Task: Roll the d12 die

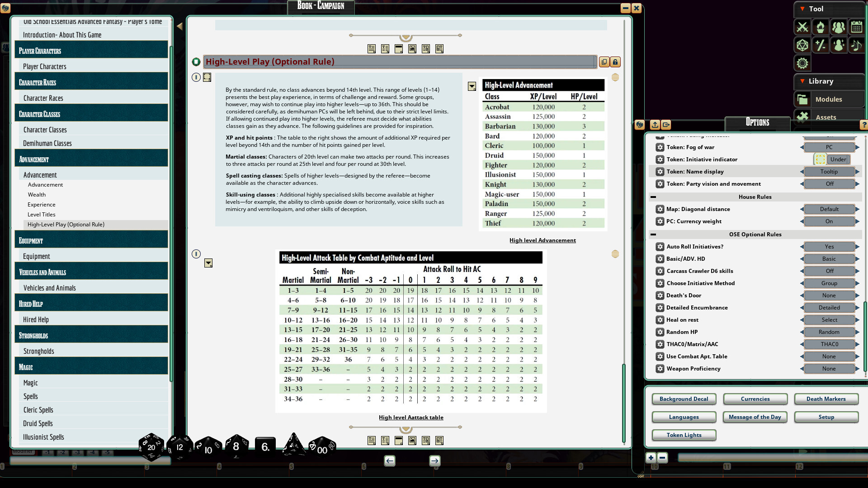Action: pyautogui.click(x=180, y=447)
